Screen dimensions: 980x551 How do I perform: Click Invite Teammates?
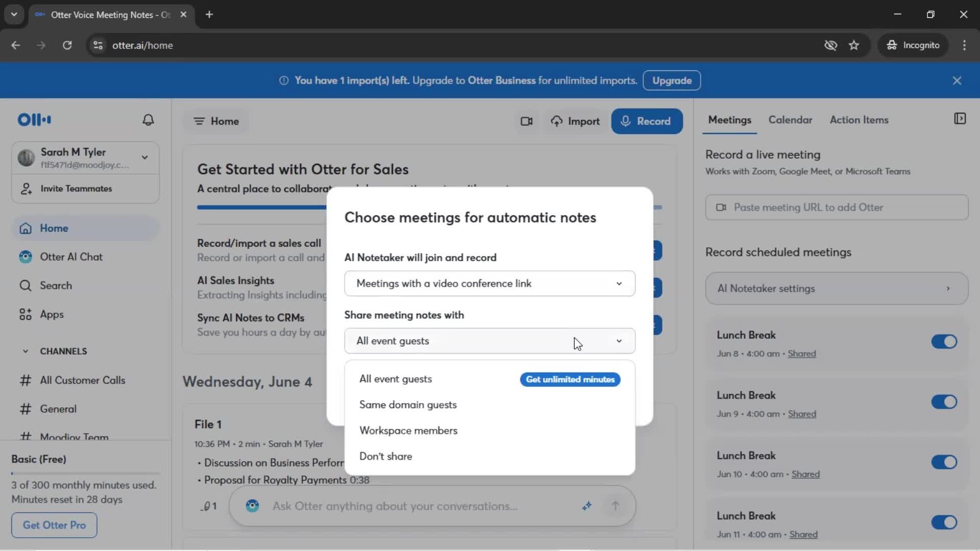76,189
